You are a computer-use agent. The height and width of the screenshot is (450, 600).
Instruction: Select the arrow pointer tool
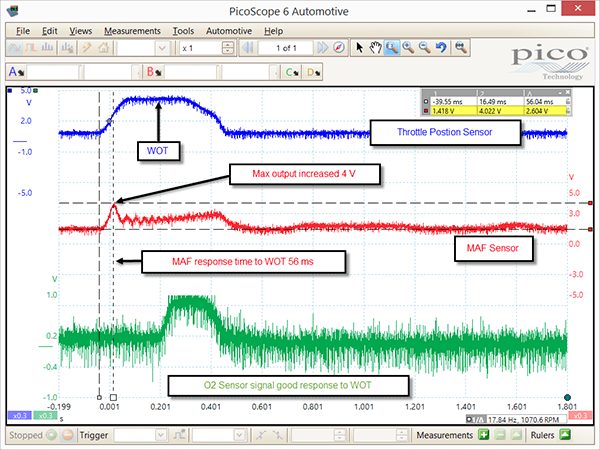(359, 48)
